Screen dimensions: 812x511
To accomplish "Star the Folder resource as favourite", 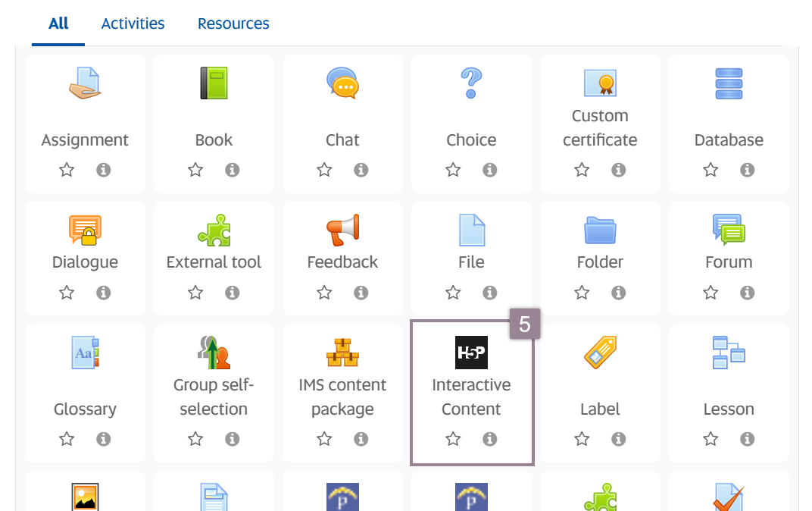I will [581, 292].
